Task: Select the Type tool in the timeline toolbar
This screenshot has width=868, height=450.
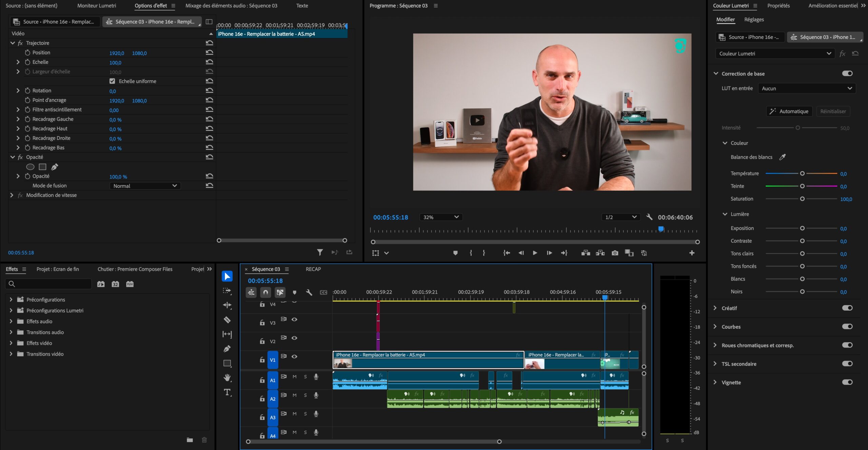Action: coord(227,392)
